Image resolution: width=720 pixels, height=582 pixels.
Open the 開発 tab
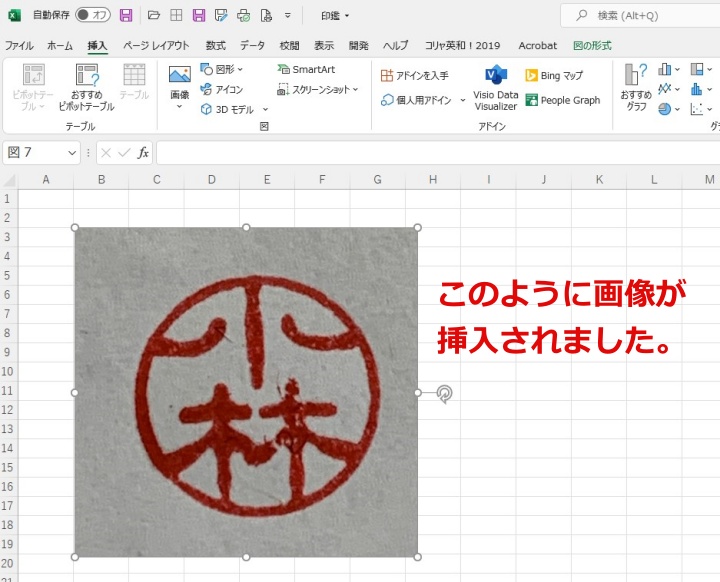coord(359,45)
